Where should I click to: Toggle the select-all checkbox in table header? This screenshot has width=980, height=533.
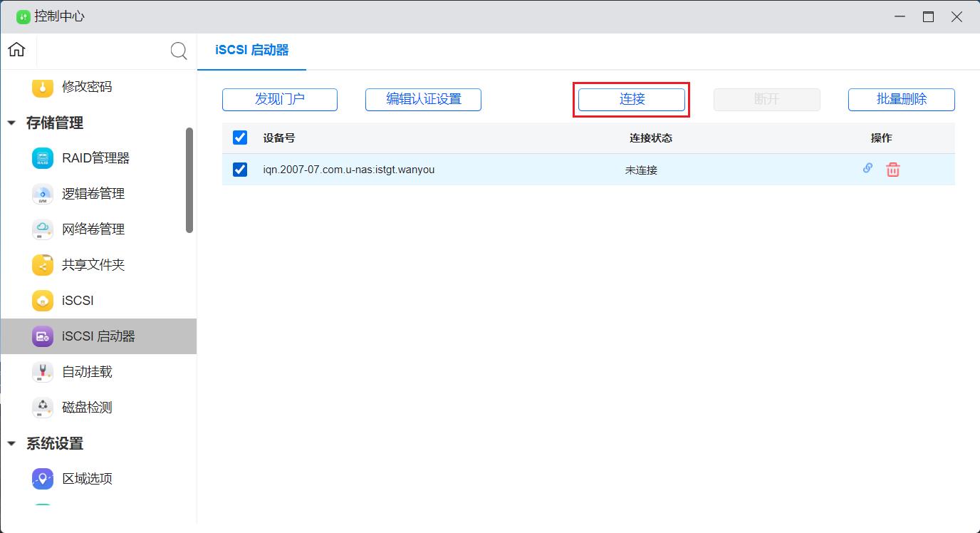tap(240, 138)
